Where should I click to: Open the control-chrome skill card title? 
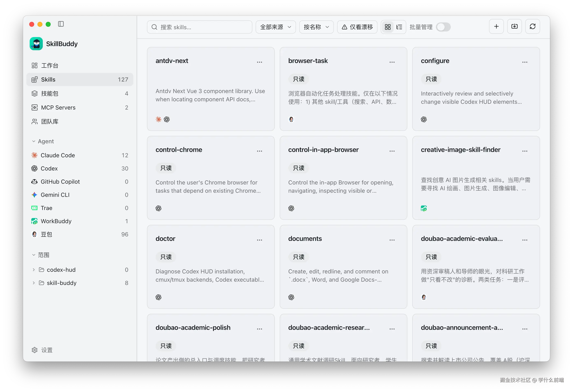178,150
